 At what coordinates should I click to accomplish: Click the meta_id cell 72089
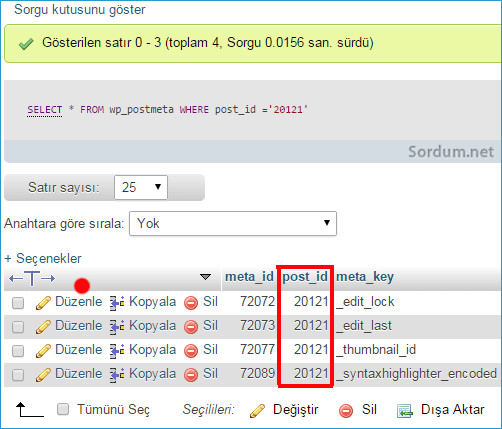point(258,373)
